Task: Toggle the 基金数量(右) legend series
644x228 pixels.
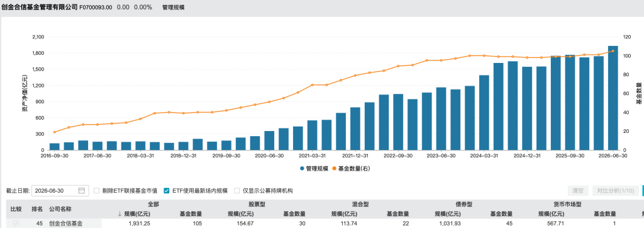Action: pos(352,168)
